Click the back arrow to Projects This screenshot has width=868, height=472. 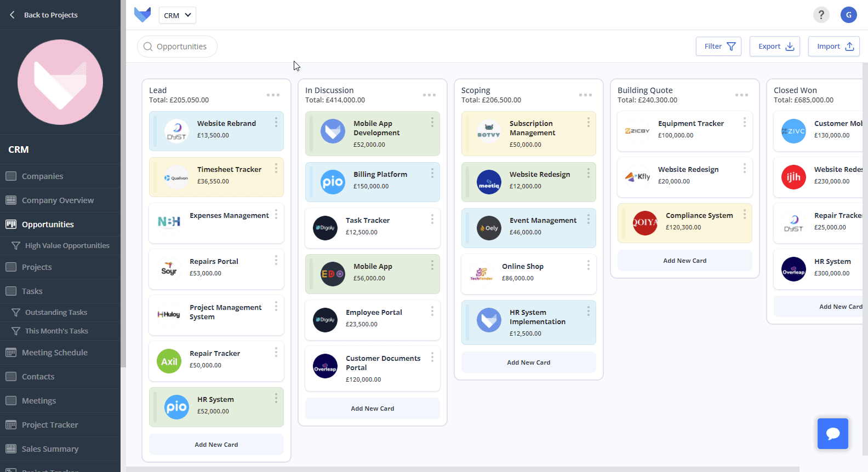(12, 15)
